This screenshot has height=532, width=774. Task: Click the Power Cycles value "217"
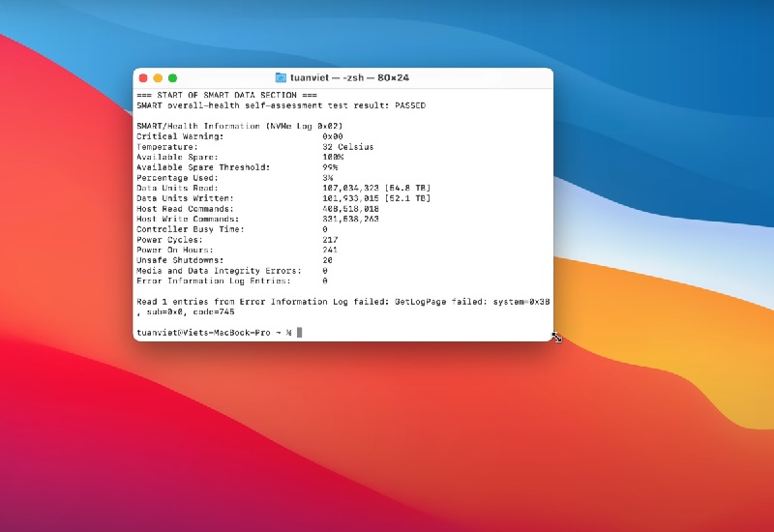click(330, 240)
